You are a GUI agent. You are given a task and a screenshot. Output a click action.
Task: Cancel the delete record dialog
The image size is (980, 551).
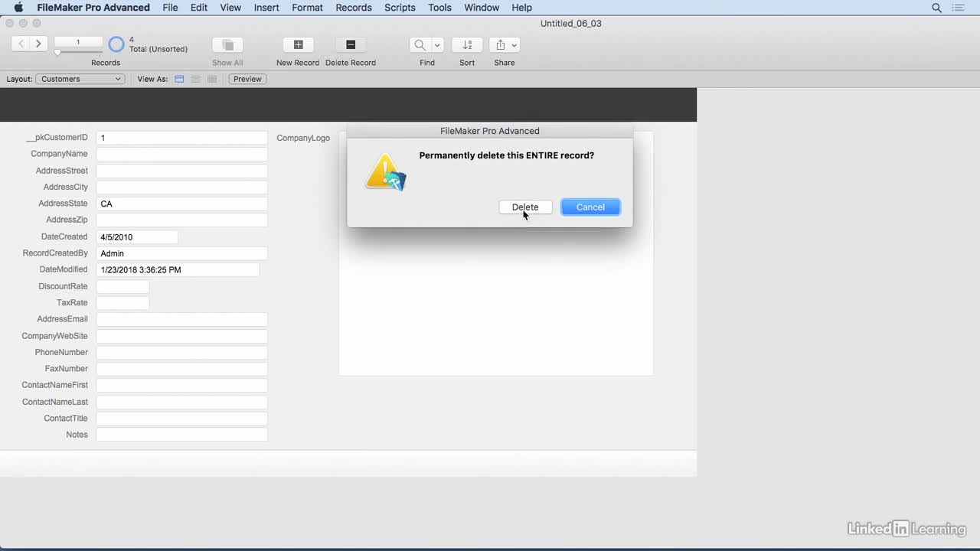point(590,207)
